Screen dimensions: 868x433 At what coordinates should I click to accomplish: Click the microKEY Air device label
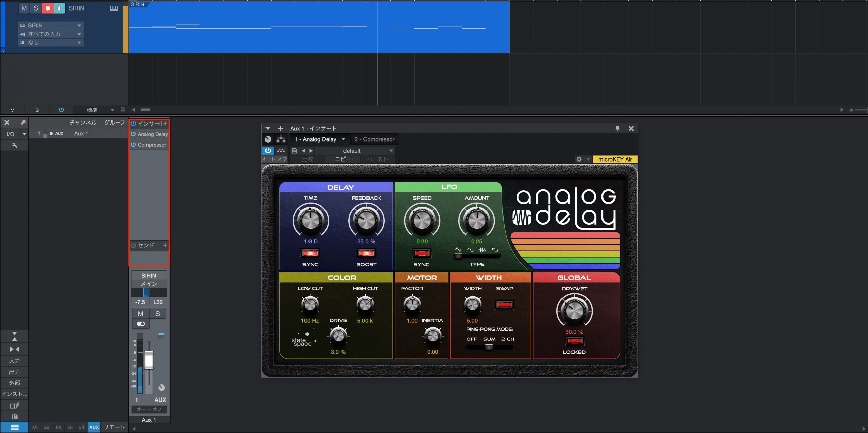(615, 159)
